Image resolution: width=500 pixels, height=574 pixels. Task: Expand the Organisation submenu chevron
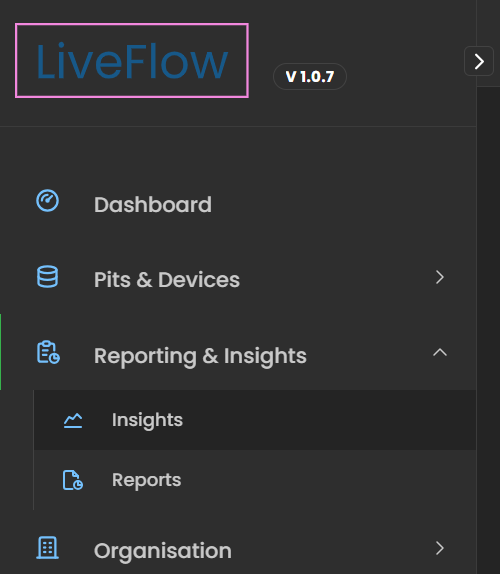click(440, 548)
